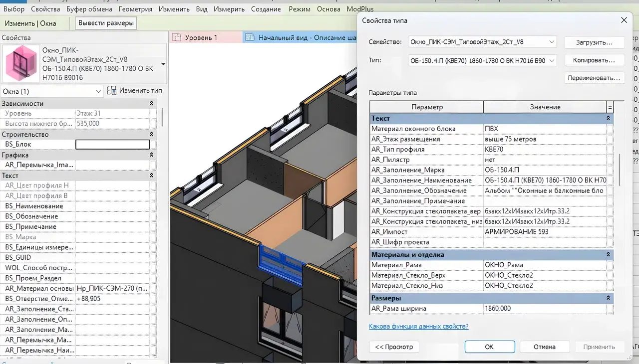Click the equals column button in parameters header
The width and height of the screenshot is (639, 364).
[610, 107]
